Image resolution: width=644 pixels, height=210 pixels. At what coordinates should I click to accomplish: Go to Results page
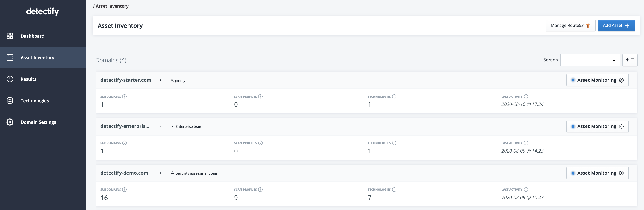pyautogui.click(x=43, y=79)
